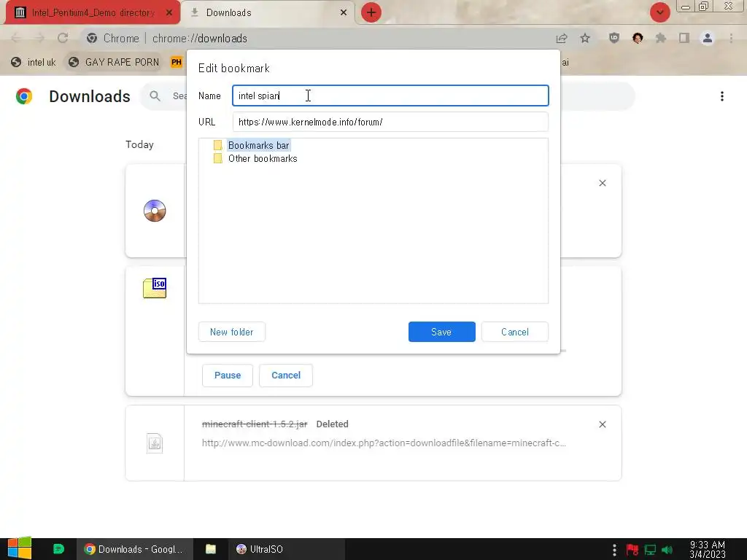Go forward to the next page

39,38
